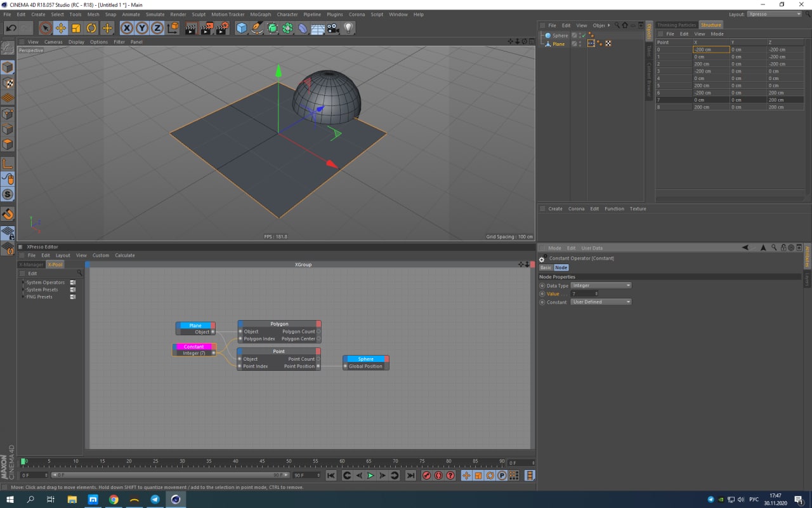Click the Sphere node blue input corner

click(345, 359)
